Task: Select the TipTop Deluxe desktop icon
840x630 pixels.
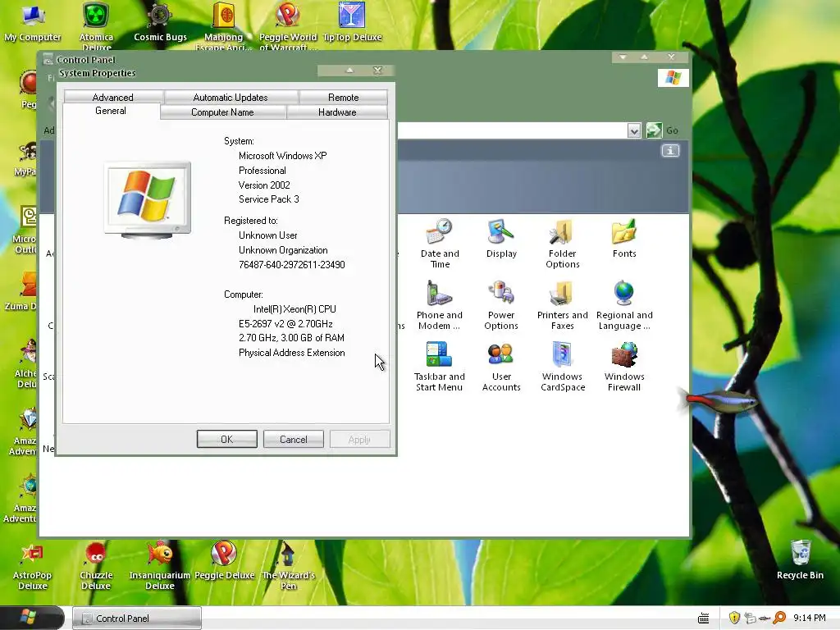Action: point(352,22)
